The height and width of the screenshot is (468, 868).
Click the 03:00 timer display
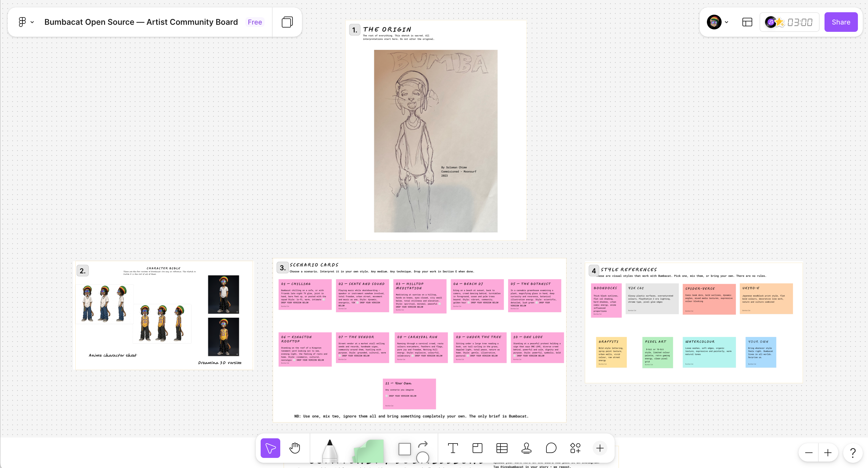[x=800, y=22]
